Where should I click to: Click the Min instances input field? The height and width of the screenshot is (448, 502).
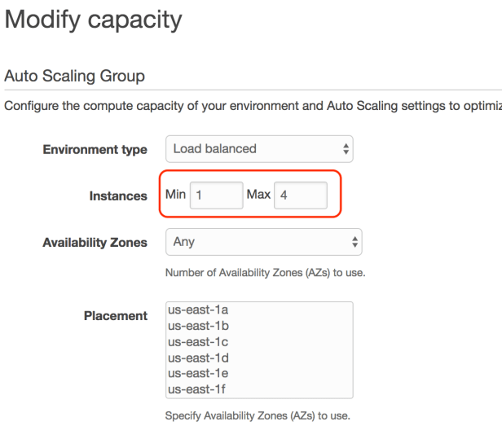216,195
